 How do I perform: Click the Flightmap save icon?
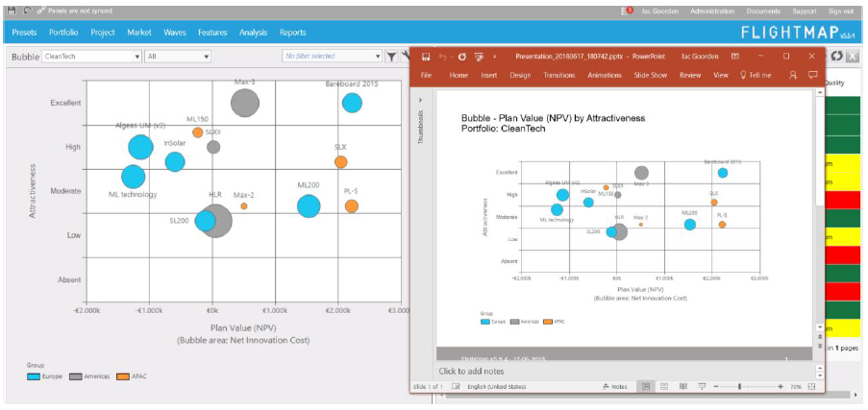pyautogui.click(x=12, y=11)
